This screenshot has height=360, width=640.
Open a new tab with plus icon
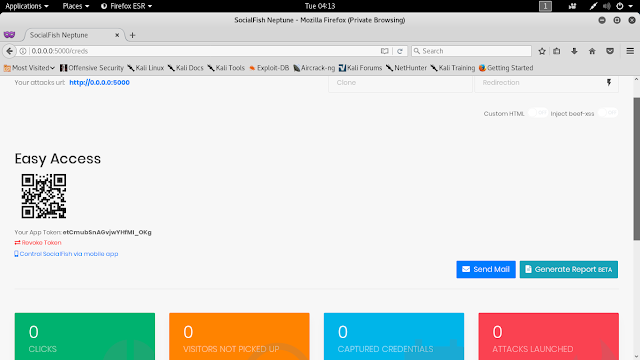(132, 35)
